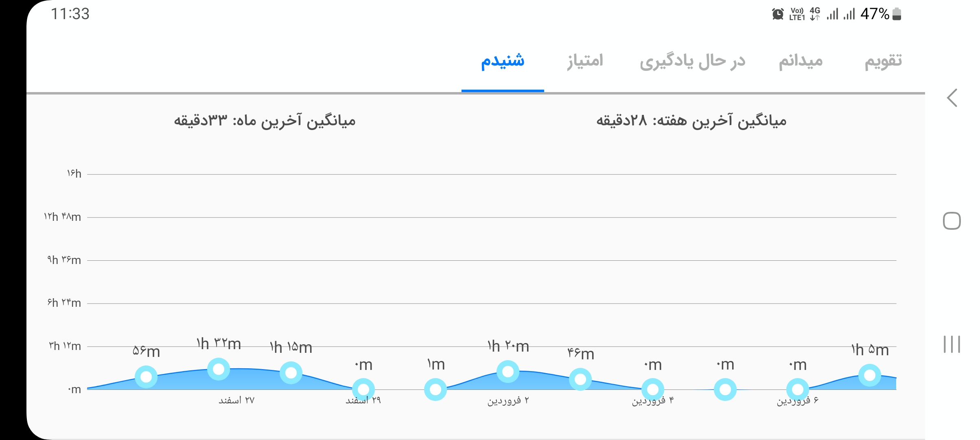
Task: Switch to the میدانم tab
Action: 801,61
